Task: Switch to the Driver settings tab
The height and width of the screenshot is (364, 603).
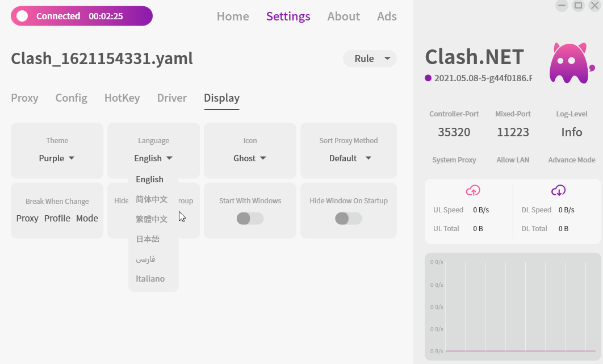Action: click(x=172, y=98)
